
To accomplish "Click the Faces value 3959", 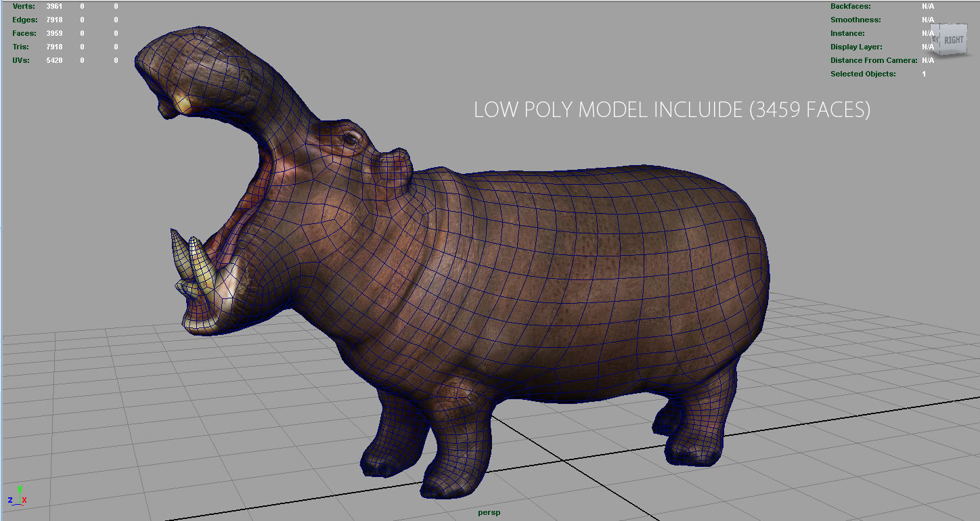I will (x=54, y=33).
